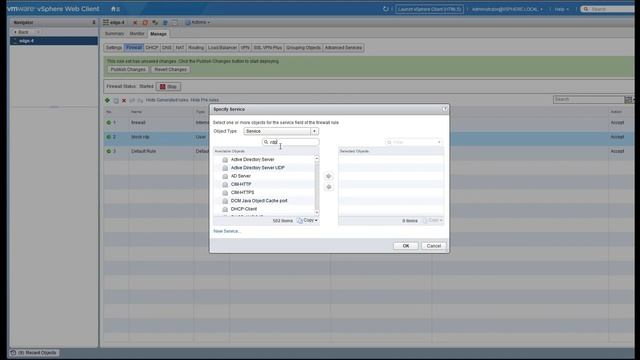This screenshot has height=360, width=640.
Task: Click the global Search box in top bar
Action: pos(609,9)
